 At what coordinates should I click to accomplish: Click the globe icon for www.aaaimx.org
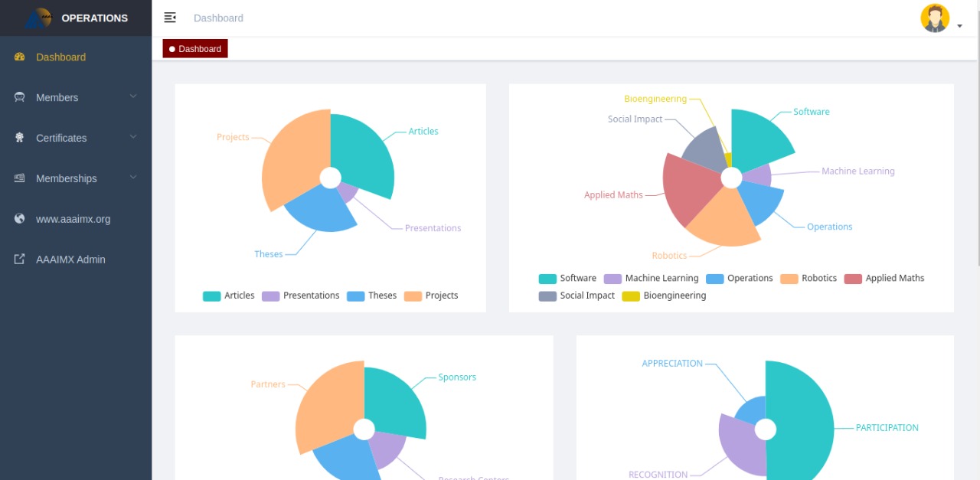[20, 219]
